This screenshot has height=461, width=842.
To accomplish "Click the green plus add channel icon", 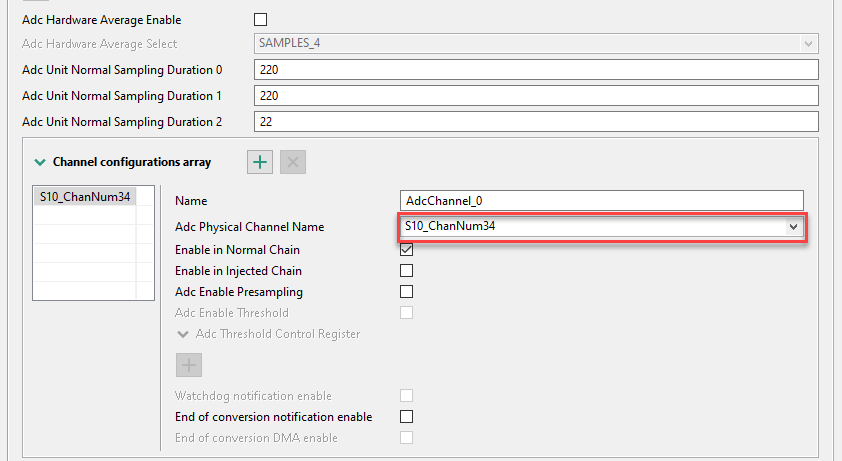I will pyautogui.click(x=260, y=162).
